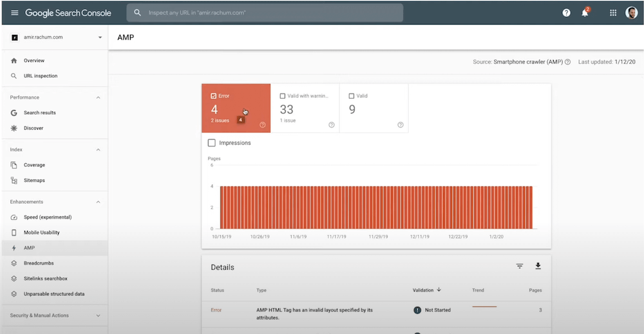The image size is (644, 334).
Task: Open the Help question mark icon
Action: click(x=566, y=13)
